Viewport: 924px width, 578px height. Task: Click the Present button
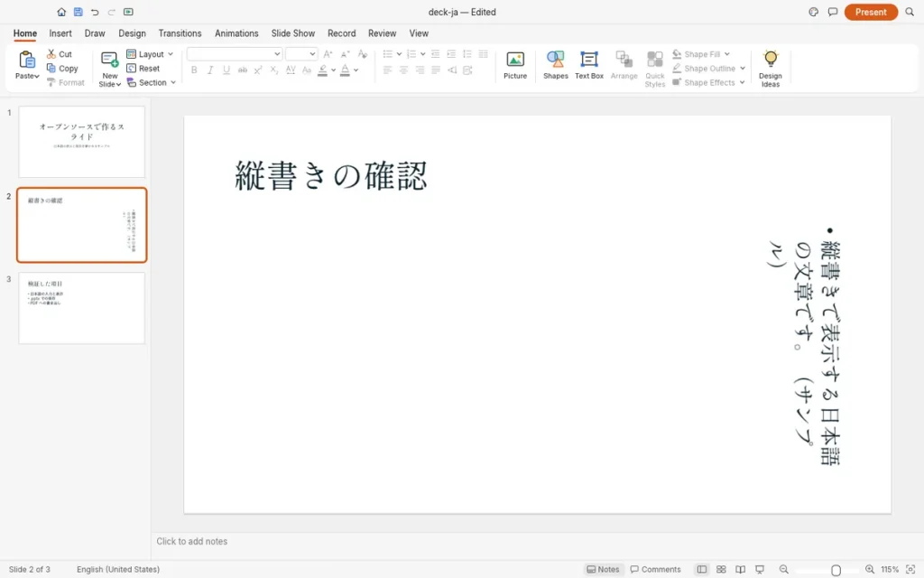pyautogui.click(x=871, y=12)
